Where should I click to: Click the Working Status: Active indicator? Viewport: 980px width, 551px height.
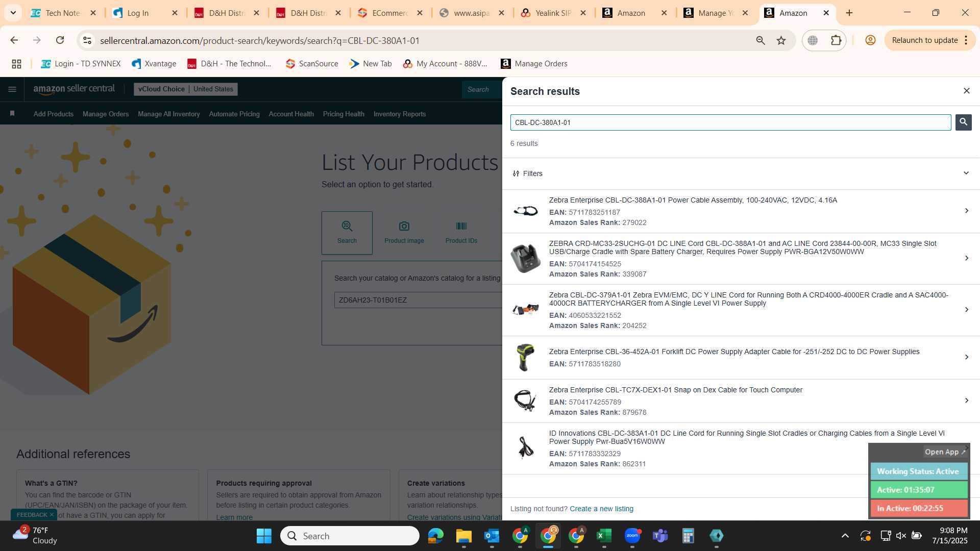[919, 471]
